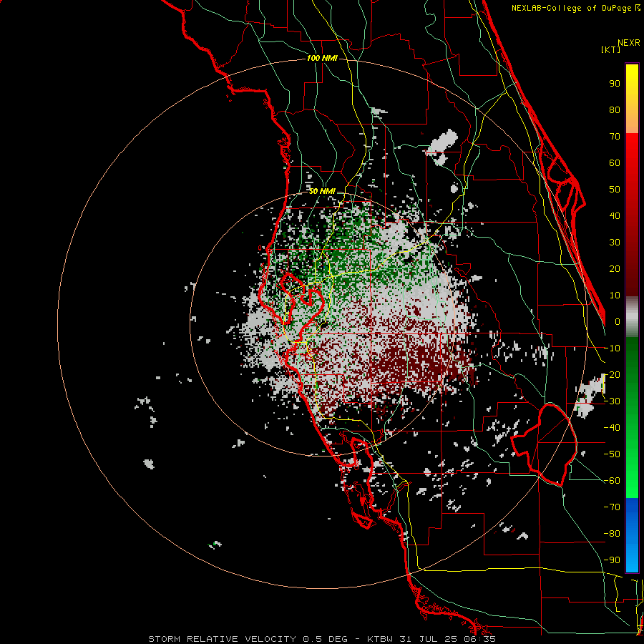Click the 60 value on the velocity scale
Screen dimensions: 644x644
tap(615, 163)
